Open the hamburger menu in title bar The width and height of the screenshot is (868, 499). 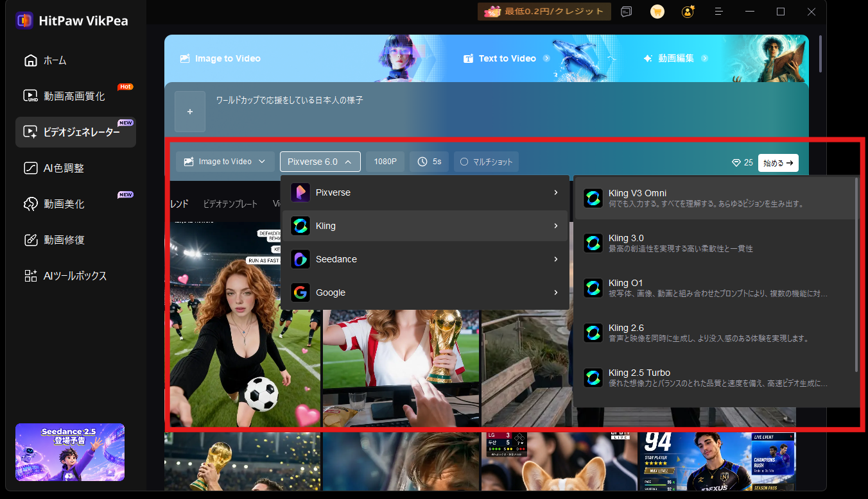(x=720, y=12)
